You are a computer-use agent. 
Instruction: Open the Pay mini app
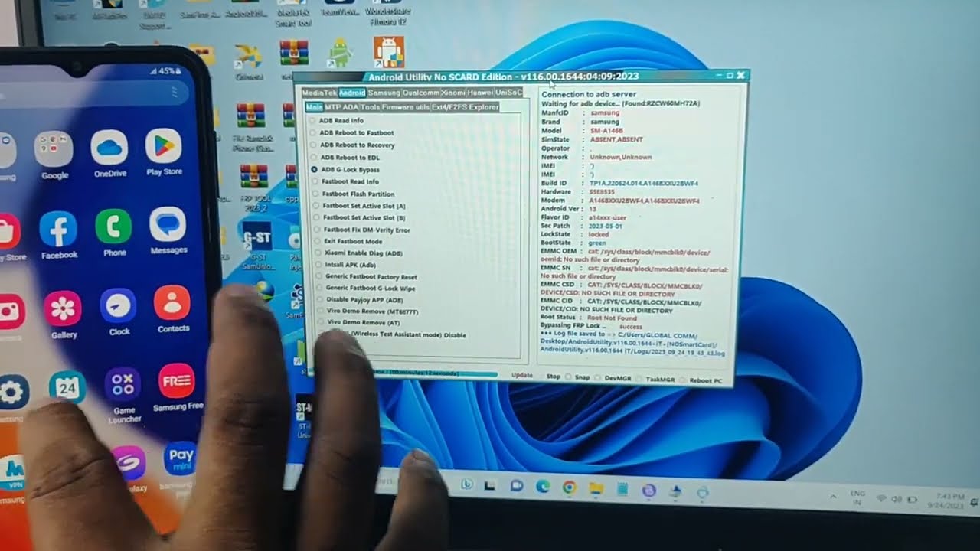(x=181, y=459)
